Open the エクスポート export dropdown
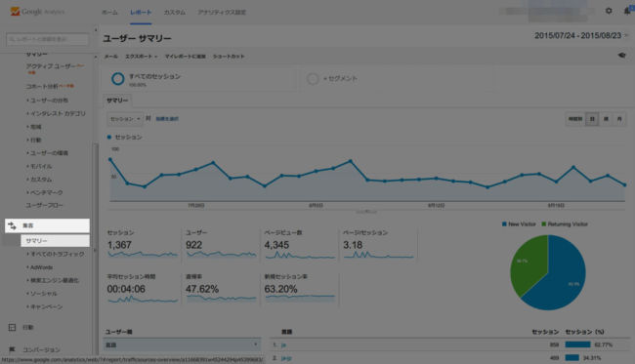Image resolution: width=635 pixels, height=364 pixels. point(141,57)
